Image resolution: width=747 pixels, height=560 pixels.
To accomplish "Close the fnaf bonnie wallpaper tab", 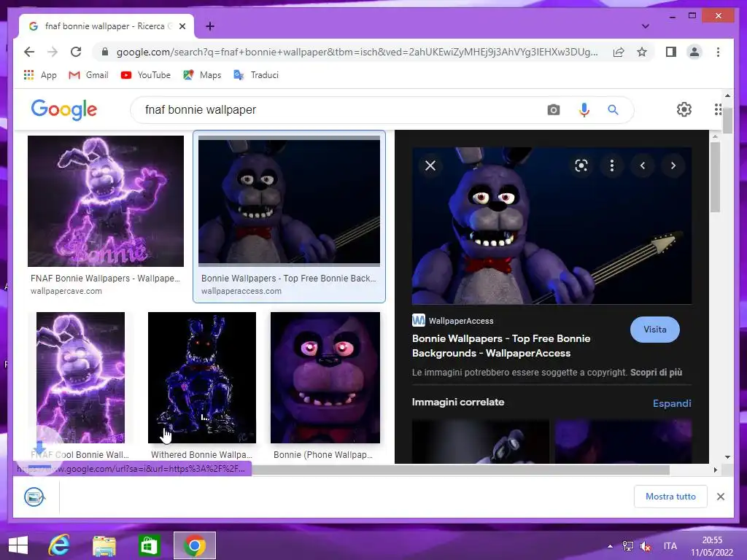I will point(182,26).
